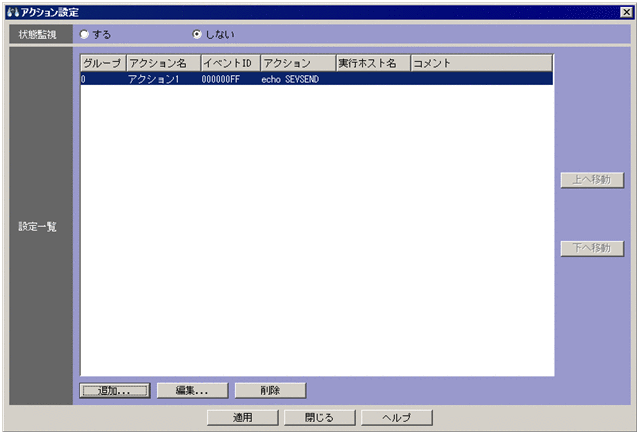This screenshot has height=435, width=640.
Task: Click the 閉じる button
Action: pos(320,417)
